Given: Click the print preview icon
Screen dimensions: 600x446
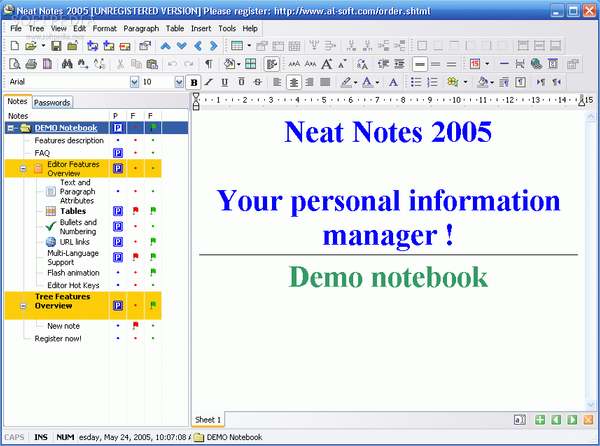Looking at the screenshot, I should point(15,64).
